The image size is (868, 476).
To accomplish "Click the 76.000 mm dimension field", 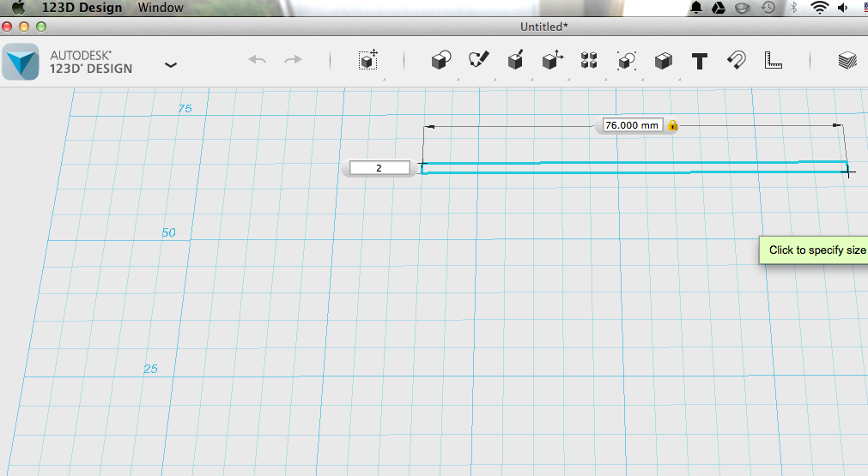I will point(632,125).
